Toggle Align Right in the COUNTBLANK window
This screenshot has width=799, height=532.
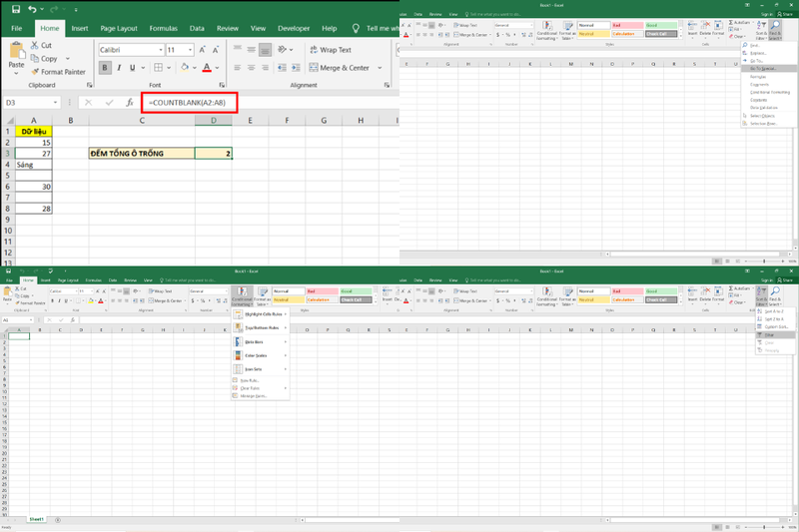pyautogui.click(x=265, y=67)
